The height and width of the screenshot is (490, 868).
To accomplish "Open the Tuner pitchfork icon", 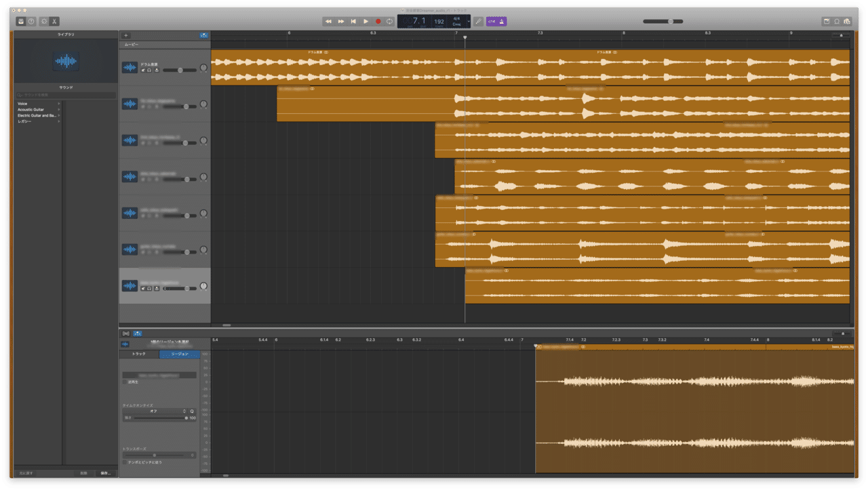I will [479, 22].
